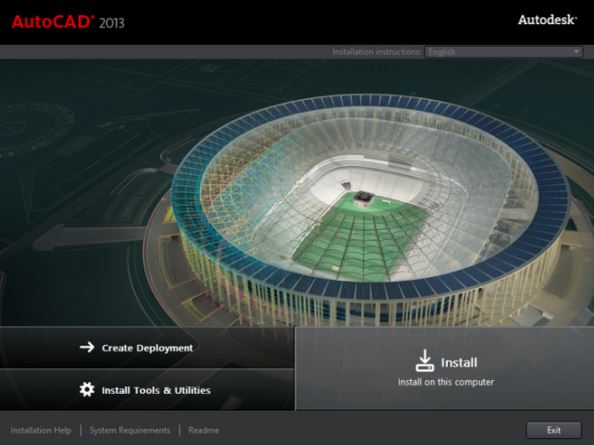Click the Autodesk logo
The width and height of the screenshot is (594, 445).
tap(547, 20)
